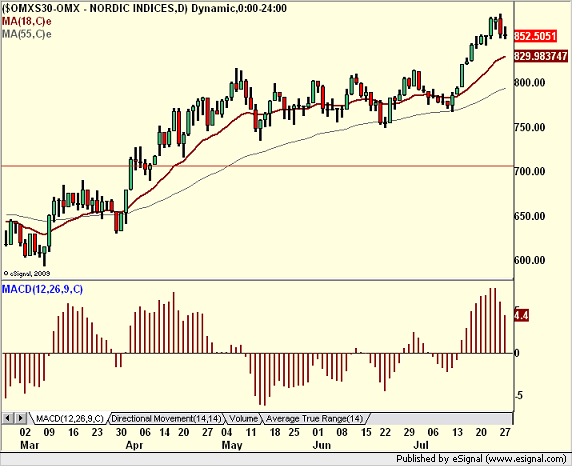Click the orange horizontal line near 700.00
The height and width of the screenshot is (466, 572).
pyautogui.click(x=257, y=166)
